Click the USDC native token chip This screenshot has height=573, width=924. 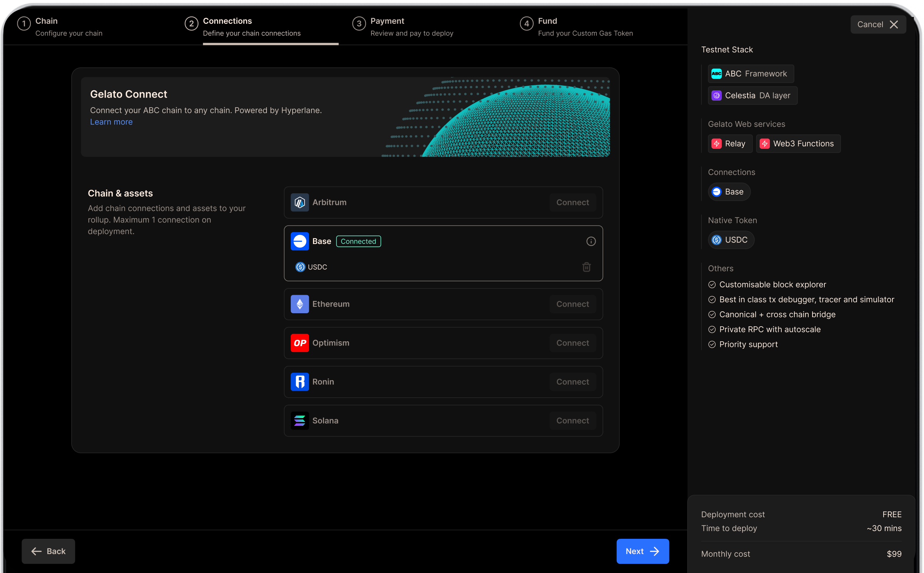click(x=731, y=240)
